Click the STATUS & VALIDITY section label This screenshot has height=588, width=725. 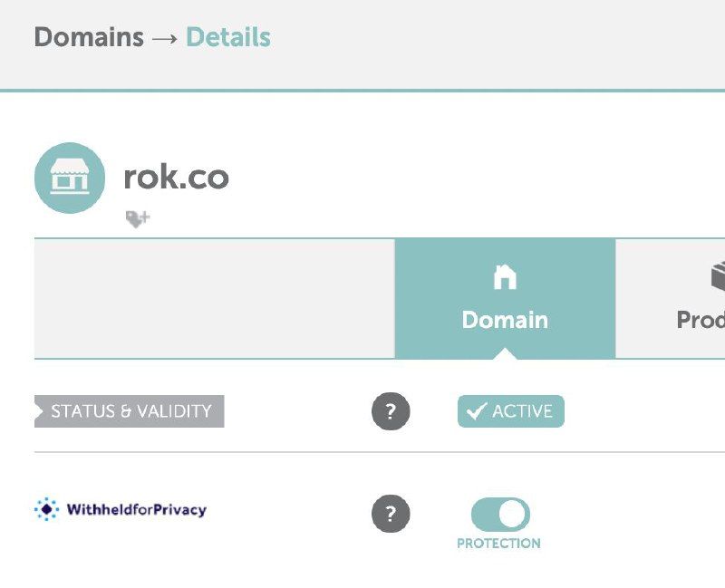click(130, 411)
